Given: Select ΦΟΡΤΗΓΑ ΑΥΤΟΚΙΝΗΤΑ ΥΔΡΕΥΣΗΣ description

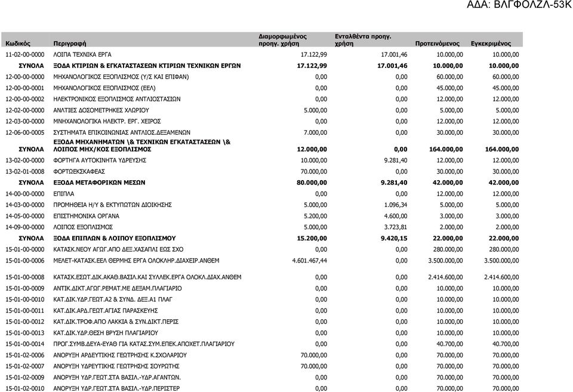Looking at the screenshot, I should (x=100, y=160).
